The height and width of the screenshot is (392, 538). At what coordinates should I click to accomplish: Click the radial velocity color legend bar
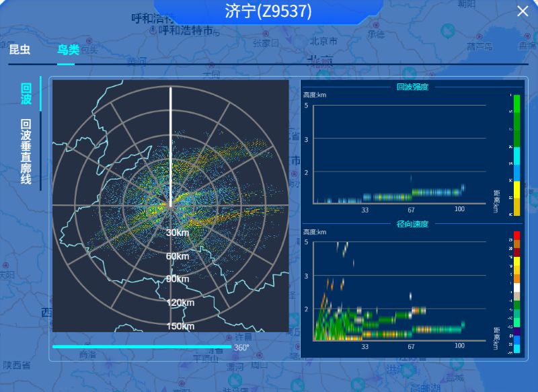tap(516, 292)
